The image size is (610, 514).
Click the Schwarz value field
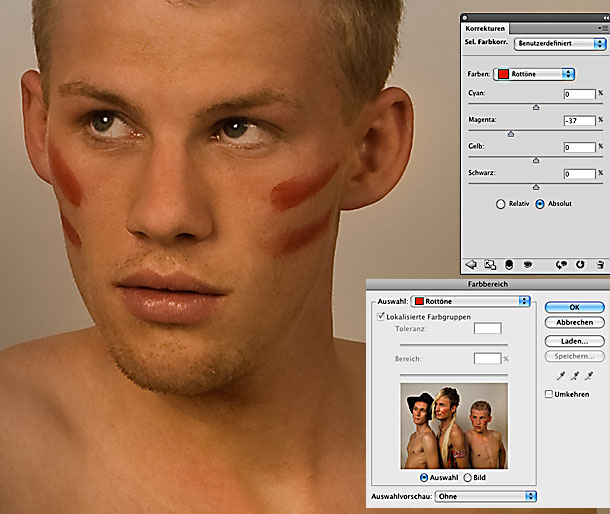tap(580, 174)
